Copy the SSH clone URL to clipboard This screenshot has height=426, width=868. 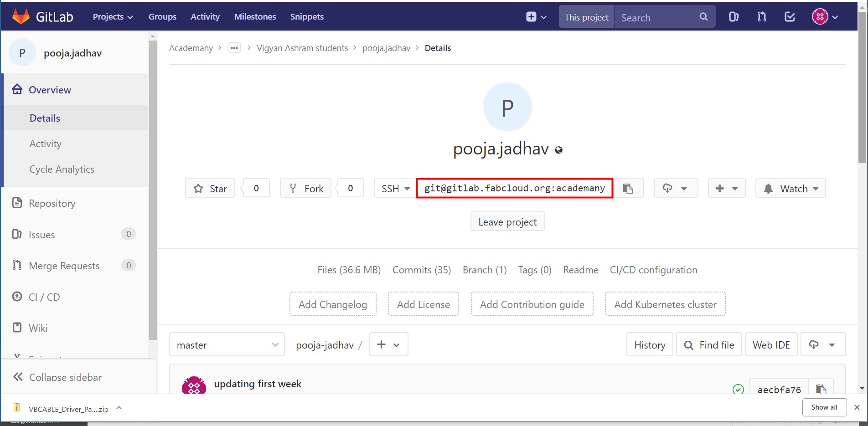(628, 188)
